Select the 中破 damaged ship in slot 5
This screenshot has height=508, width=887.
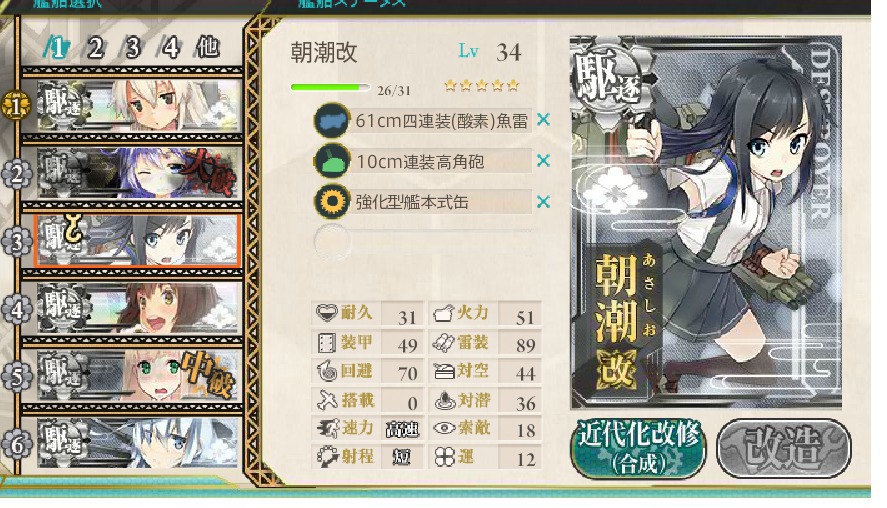tap(139, 376)
